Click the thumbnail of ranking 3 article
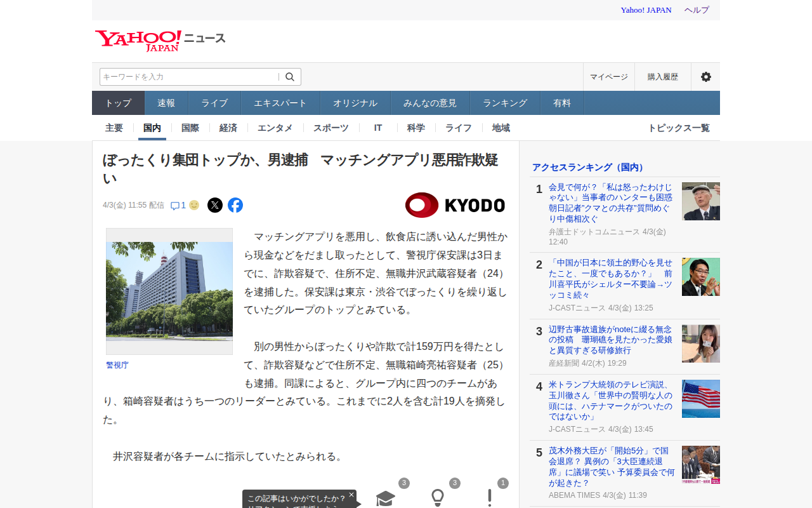Image resolution: width=812 pixels, height=508 pixels. point(701,344)
